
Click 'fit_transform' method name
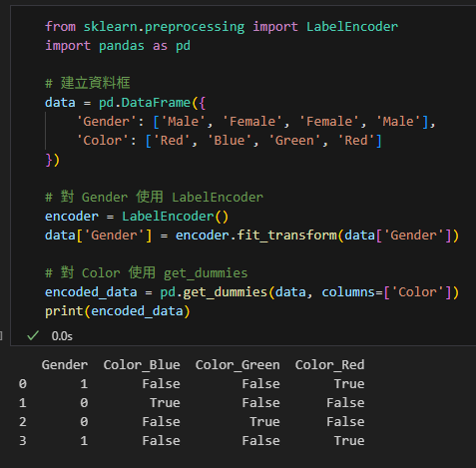(287, 235)
